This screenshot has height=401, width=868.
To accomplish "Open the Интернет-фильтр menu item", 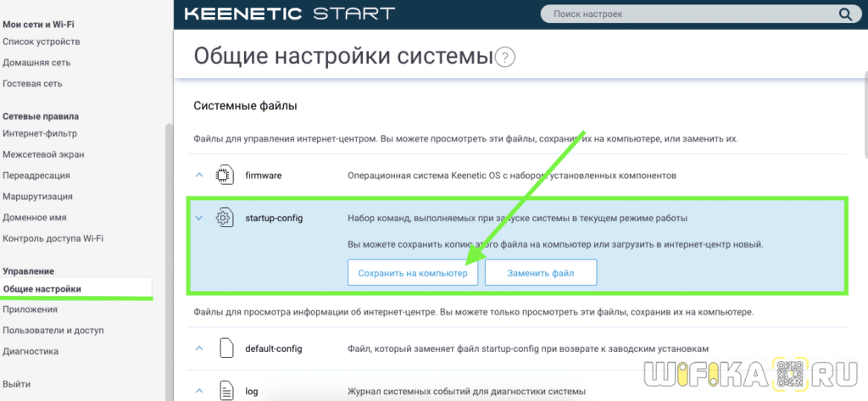I will coord(40,133).
